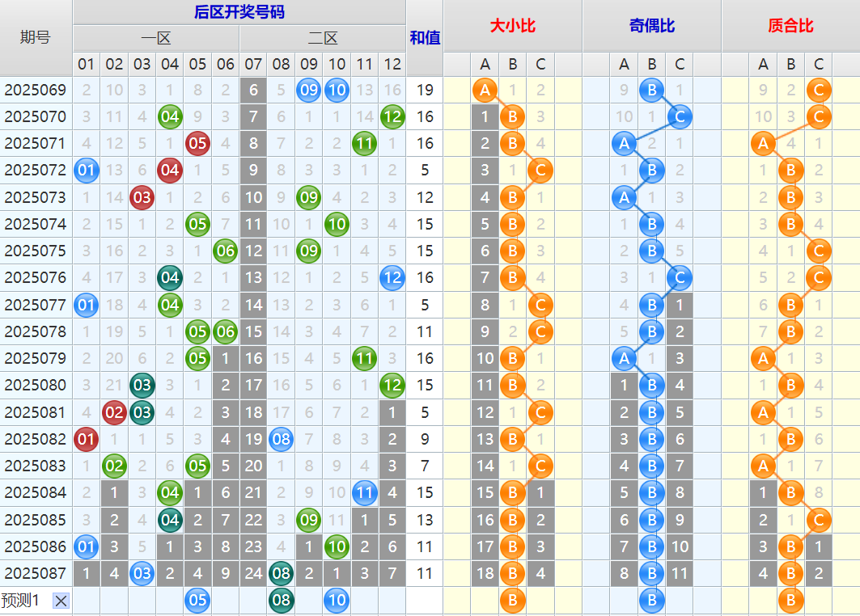Click the 后区开奖号码 header
Image resolution: width=860 pixels, height=616 pixels.
click(239, 12)
